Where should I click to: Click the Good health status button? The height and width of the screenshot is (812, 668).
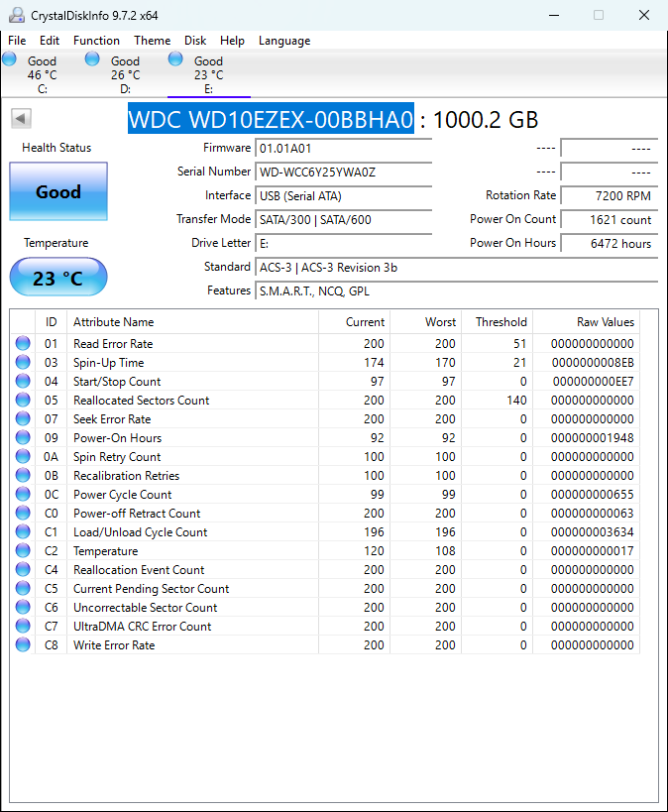tap(58, 191)
